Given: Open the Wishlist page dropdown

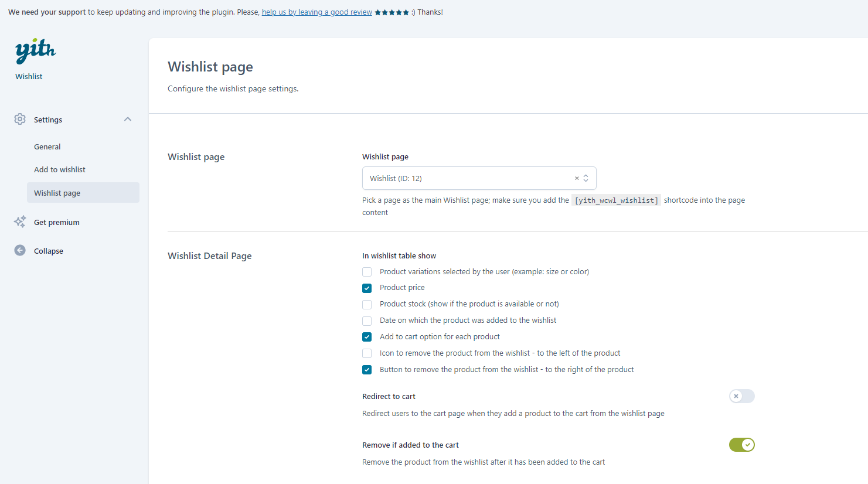Looking at the screenshot, I should pos(469,178).
